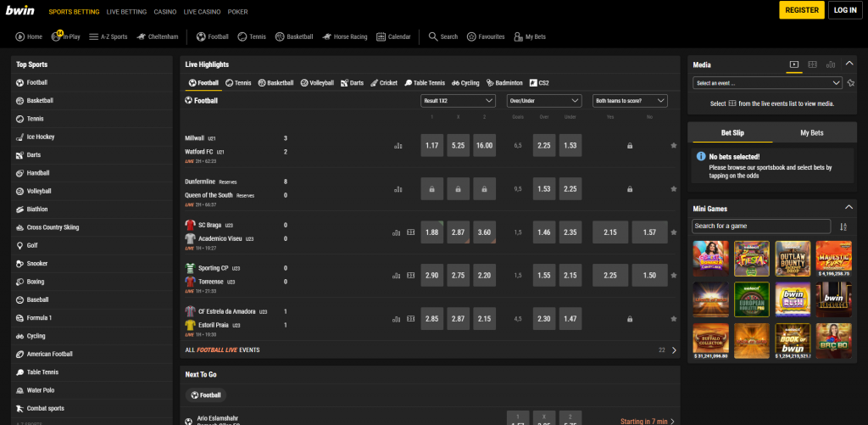Favourite the SC Braga vs Academico Viseu match
Viewport: 868px width, 425px height.
coord(674,232)
